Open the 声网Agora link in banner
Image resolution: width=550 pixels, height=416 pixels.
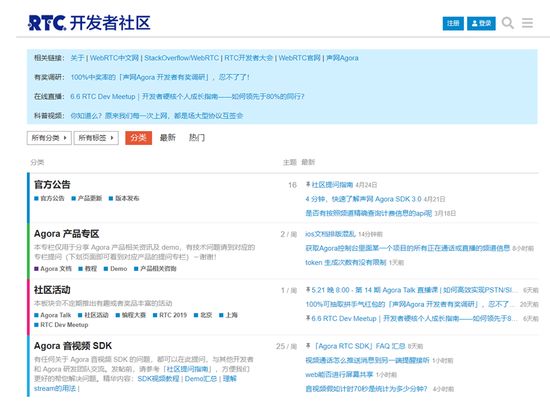[342, 58]
